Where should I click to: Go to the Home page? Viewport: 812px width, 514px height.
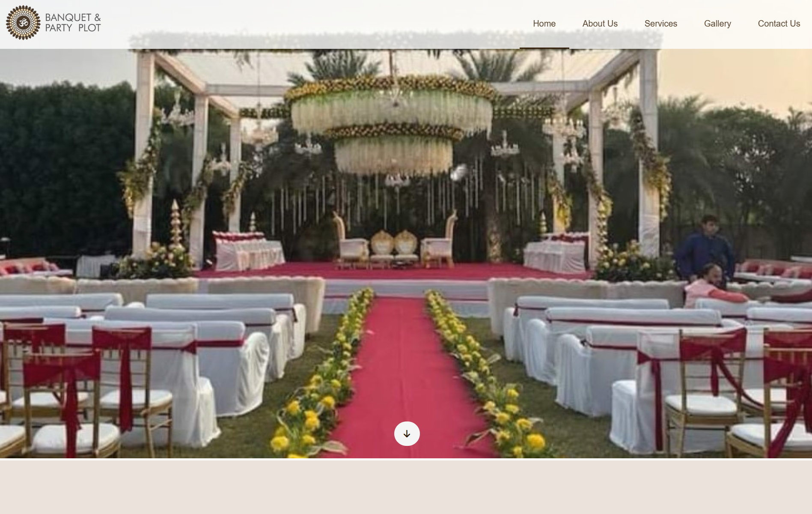[x=544, y=24]
